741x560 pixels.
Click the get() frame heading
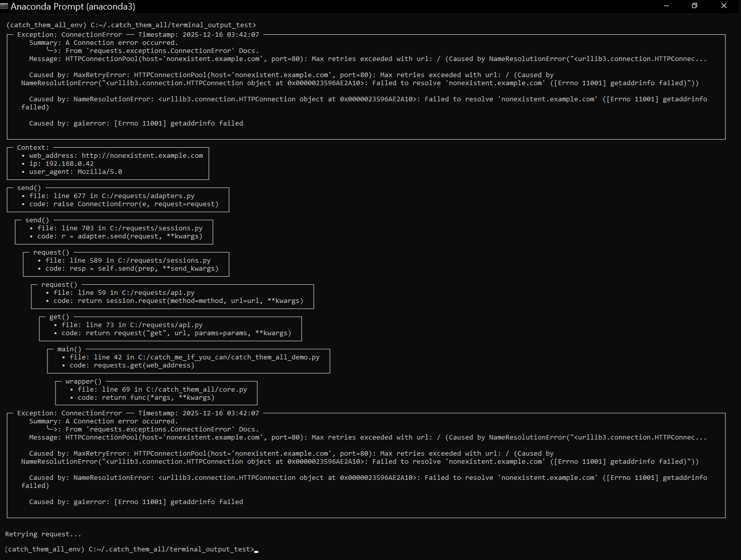pyautogui.click(x=59, y=317)
